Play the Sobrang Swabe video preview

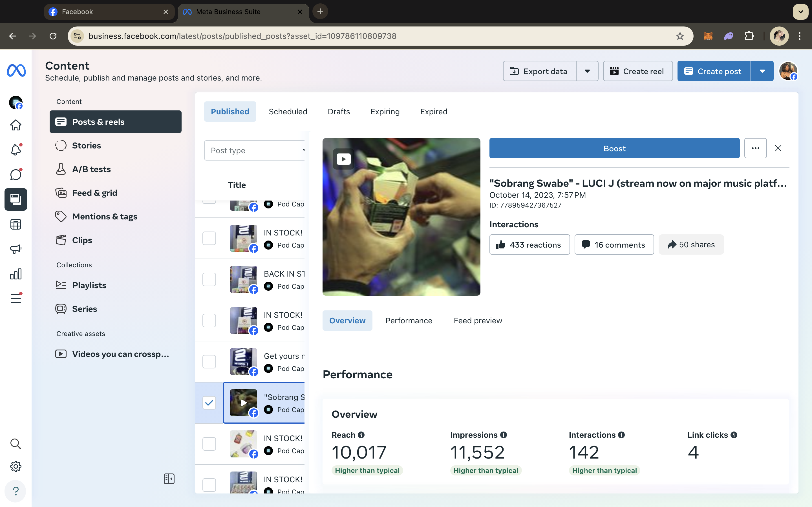click(x=343, y=159)
